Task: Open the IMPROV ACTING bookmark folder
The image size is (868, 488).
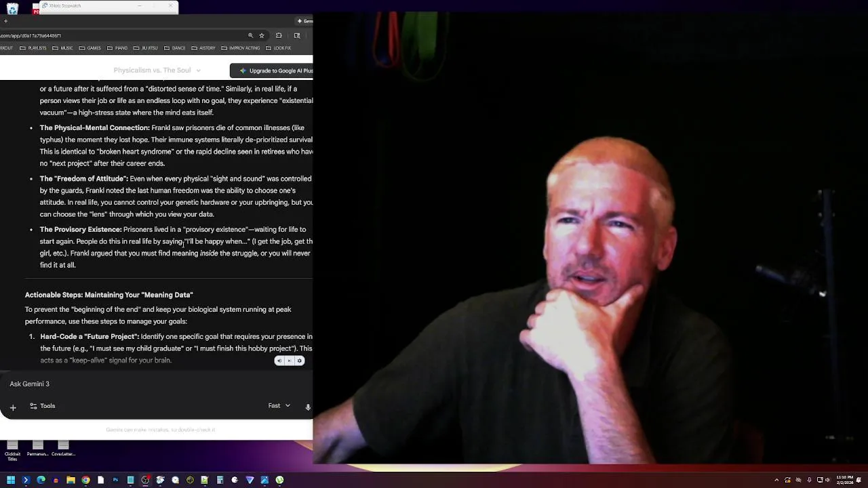Action: (x=241, y=48)
